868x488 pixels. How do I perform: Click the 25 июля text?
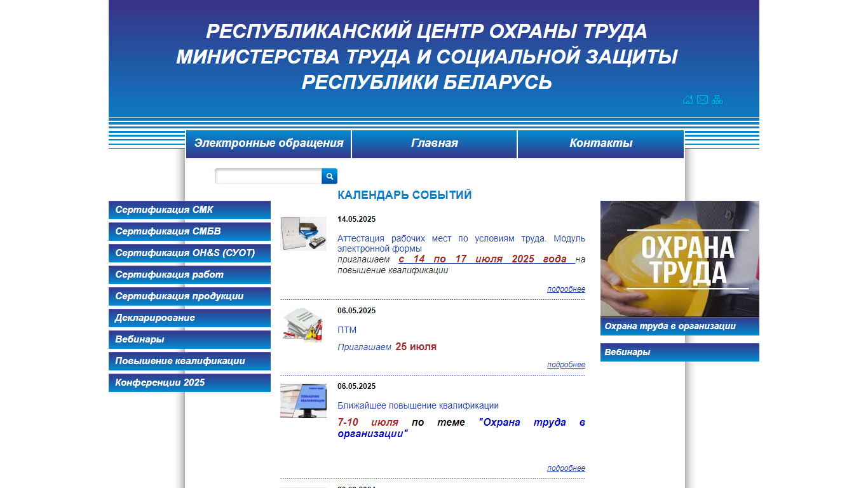[416, 347]
